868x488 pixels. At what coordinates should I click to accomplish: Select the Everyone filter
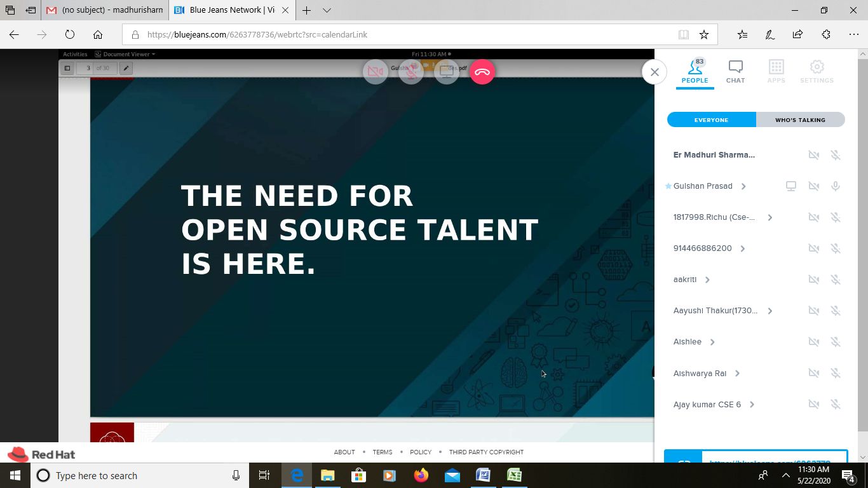coord(711,119)
